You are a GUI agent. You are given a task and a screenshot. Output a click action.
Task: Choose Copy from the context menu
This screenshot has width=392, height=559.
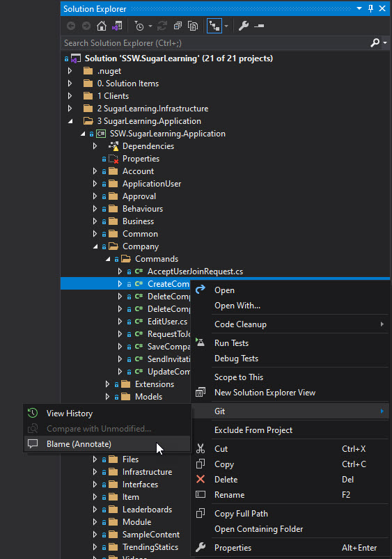(290, 464)
